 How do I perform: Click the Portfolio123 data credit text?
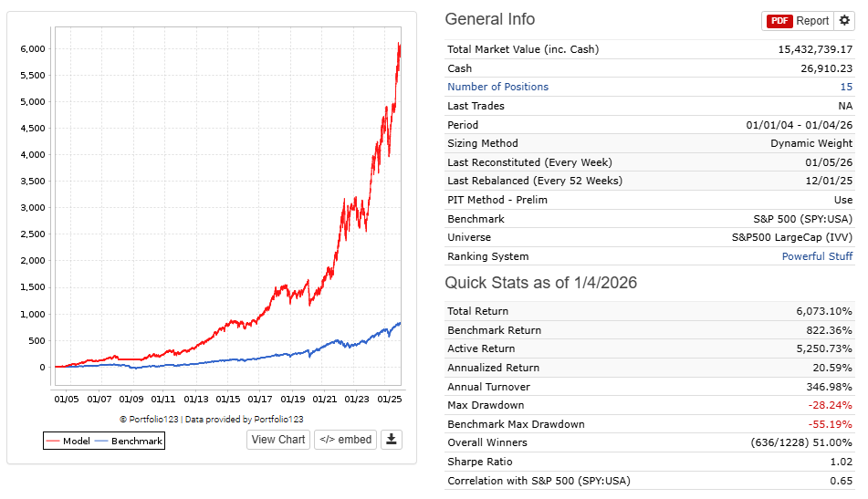[212, 420]
